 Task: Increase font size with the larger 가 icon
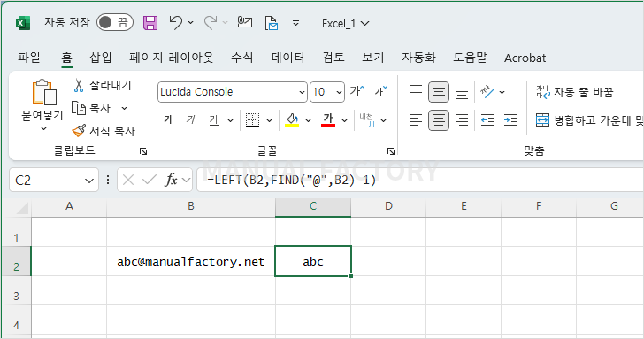[x=356, y=91]
